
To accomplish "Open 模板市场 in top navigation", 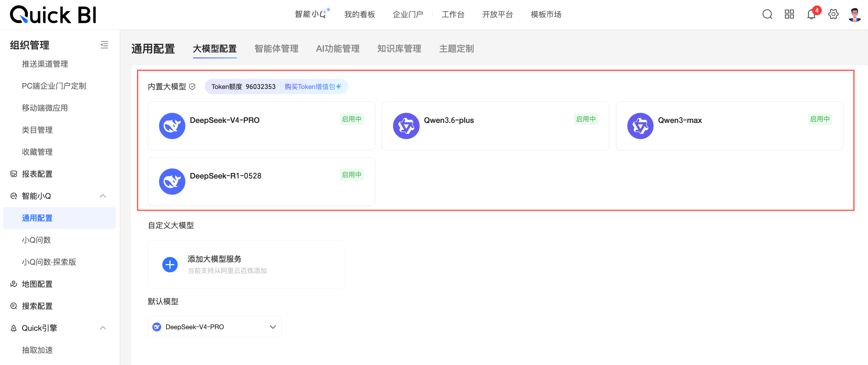I will (546, 14).
